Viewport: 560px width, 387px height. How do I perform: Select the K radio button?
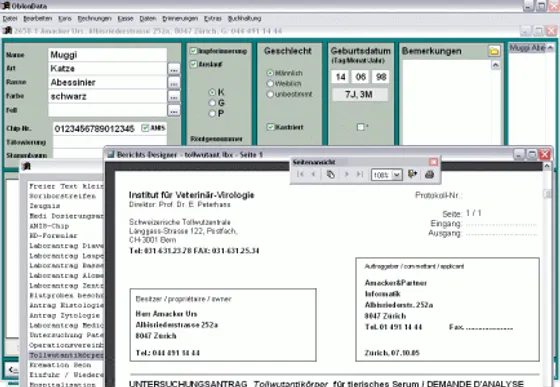tap(212, 92)
